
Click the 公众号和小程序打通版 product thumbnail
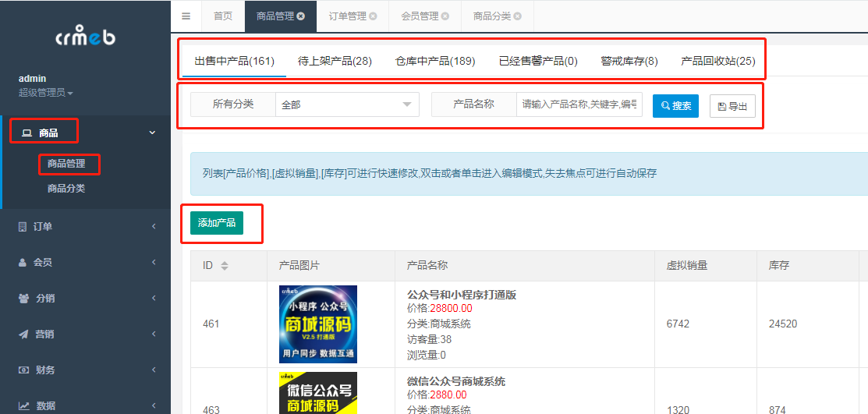(317, 324)
